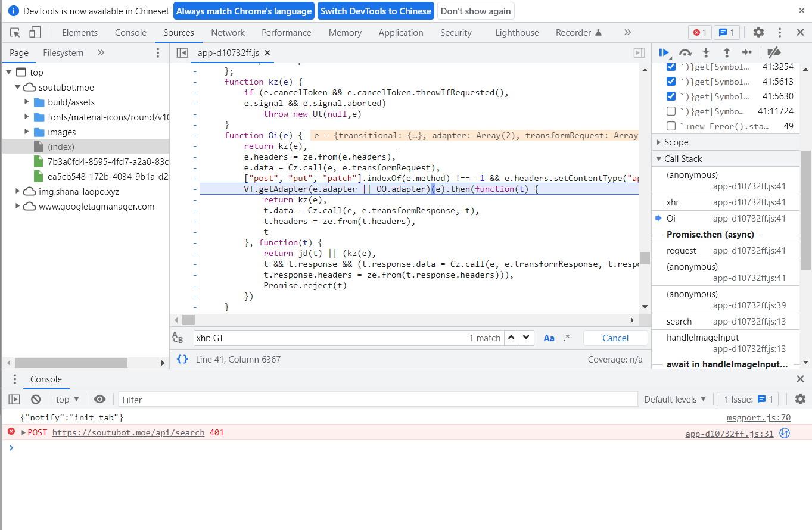Image resolution: width=812 pixels, height=530 pixels.
Task: Open DevTools three-dot customize menu
Action: point(779,33)
